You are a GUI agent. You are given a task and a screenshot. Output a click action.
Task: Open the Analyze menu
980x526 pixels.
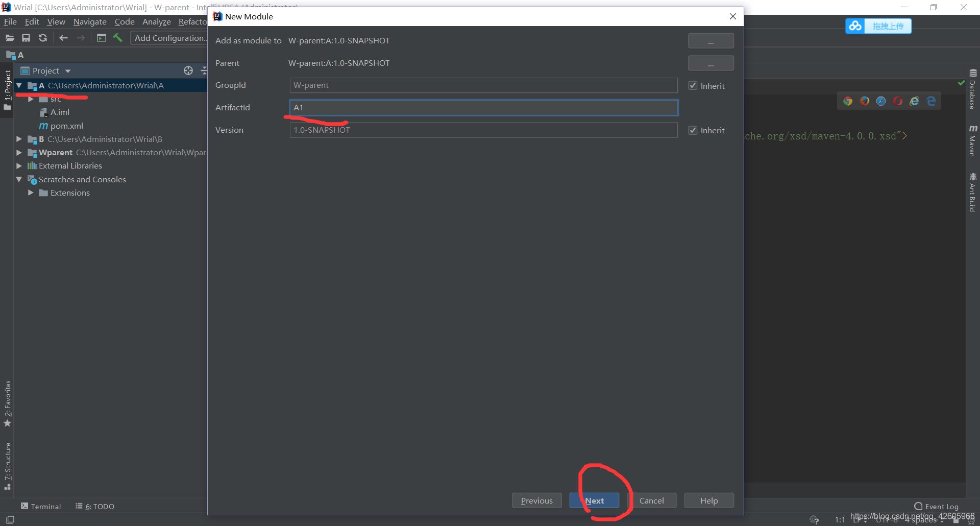point(156,21)
